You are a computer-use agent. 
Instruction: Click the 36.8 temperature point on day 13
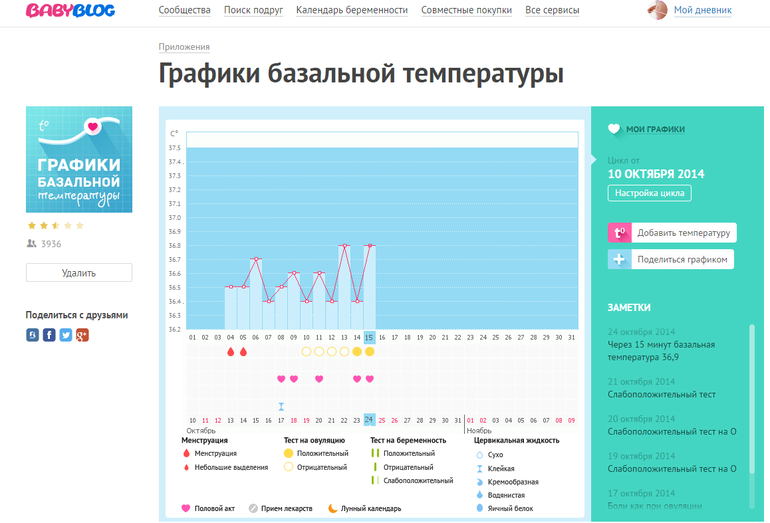[x=345, y=246]
